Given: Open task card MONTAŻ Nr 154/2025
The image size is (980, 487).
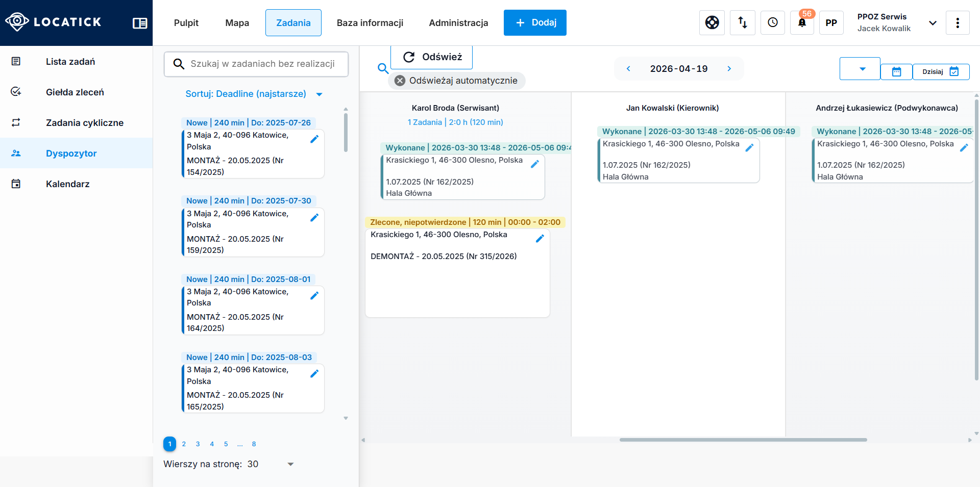Looking at the screenshot, I should tap(253, 153).
